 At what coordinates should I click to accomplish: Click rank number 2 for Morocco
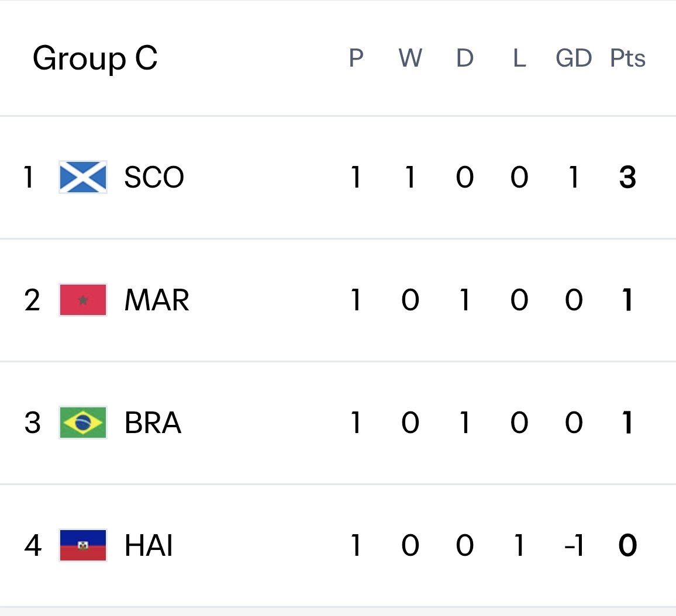coord(32,300)
